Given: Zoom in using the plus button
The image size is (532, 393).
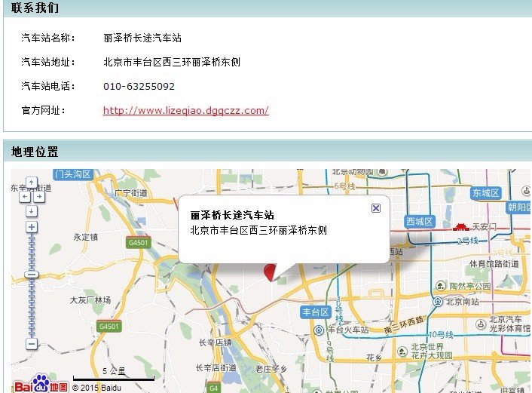Looking at the screenshot, I should [x=31, y=227].
